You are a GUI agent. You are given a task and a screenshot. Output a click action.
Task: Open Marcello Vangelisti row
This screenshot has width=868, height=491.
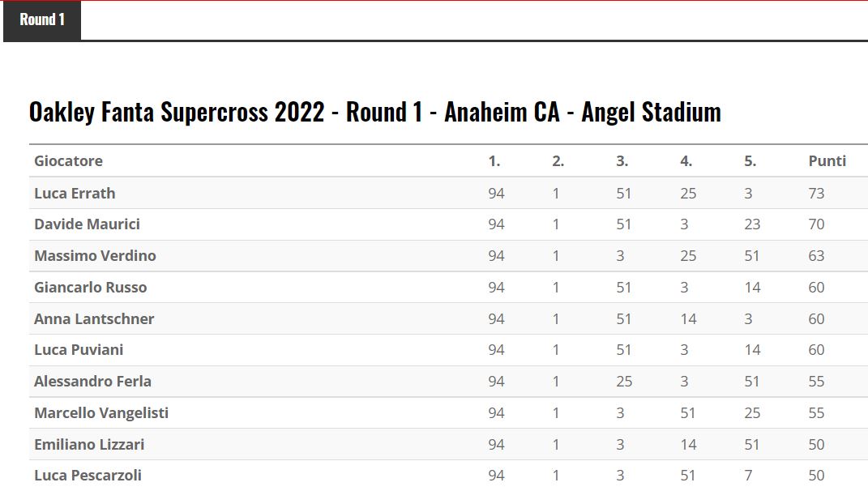pyautogui.click(x=101, y=413)
